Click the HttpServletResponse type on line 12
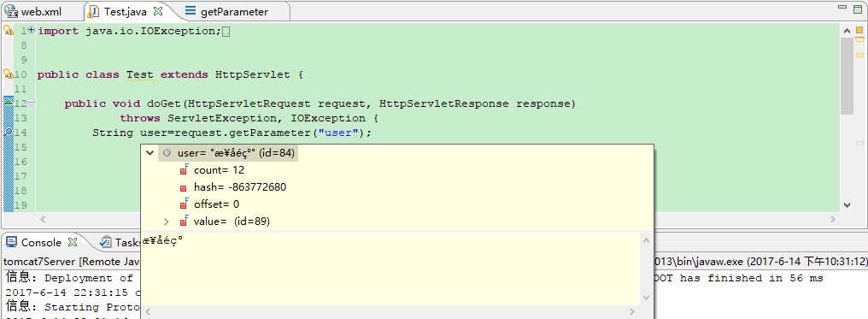The image size is (868, 319). tap(444, 103)
